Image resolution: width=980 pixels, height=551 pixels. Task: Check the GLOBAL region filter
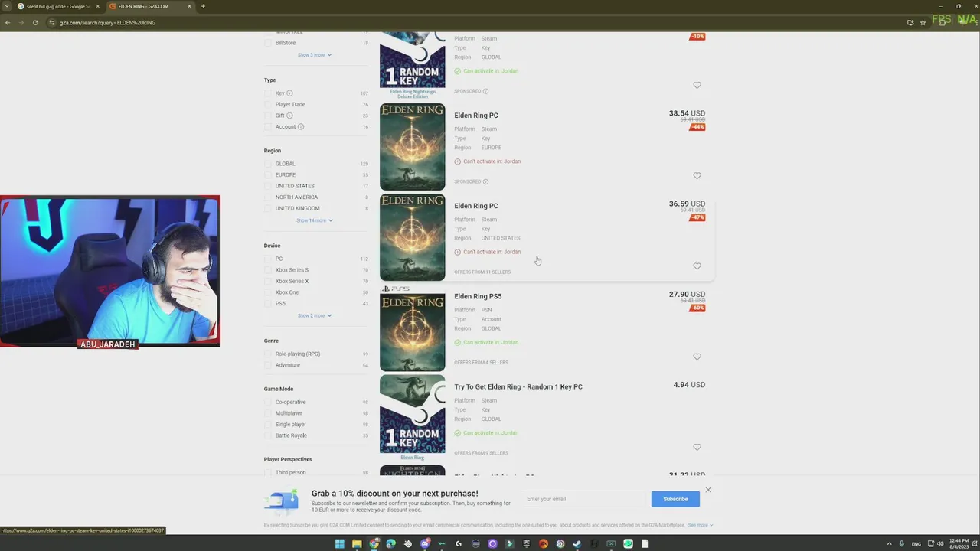click(268, 164)
